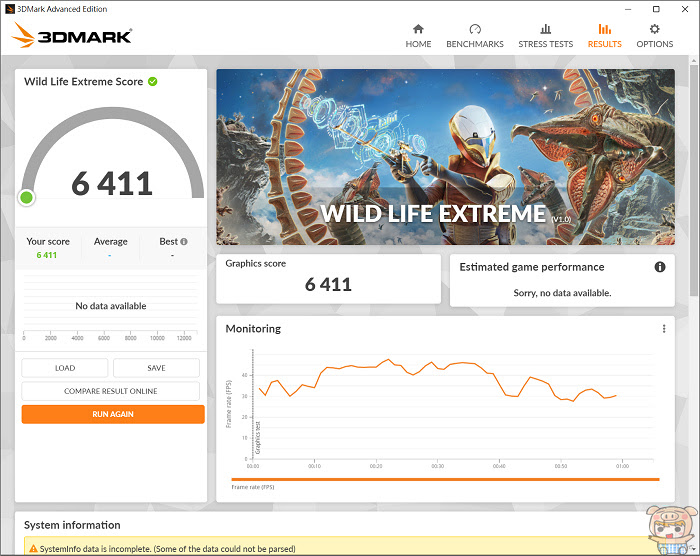This screenshot has width=700, height=556.
Task: Click COMPARE RESULT ONLINE button
Action: pyautogui.click(x=111, y=391)
